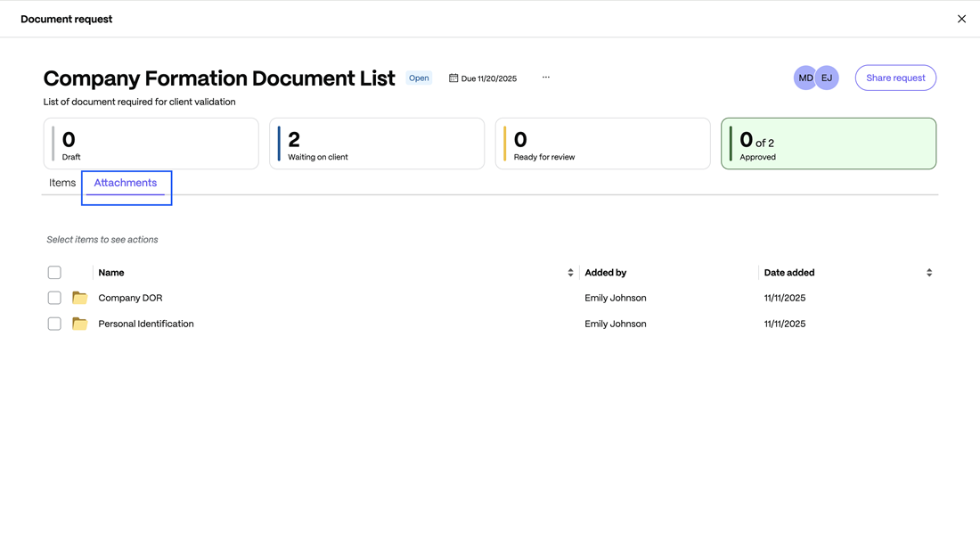Open the MD avatar icon
This screenshot has width=980, height=534.
[805, 78]
